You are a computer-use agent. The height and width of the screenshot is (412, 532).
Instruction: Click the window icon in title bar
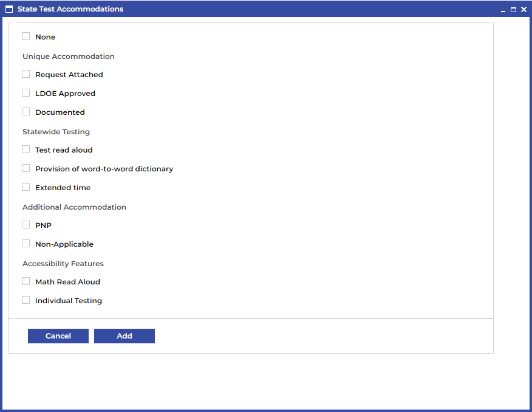(9, 9)
